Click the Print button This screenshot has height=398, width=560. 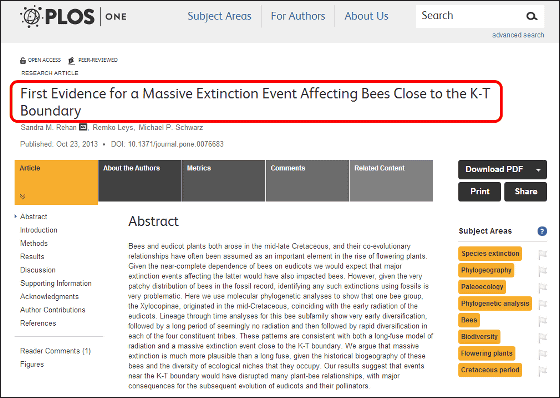(x=479, y=191)
